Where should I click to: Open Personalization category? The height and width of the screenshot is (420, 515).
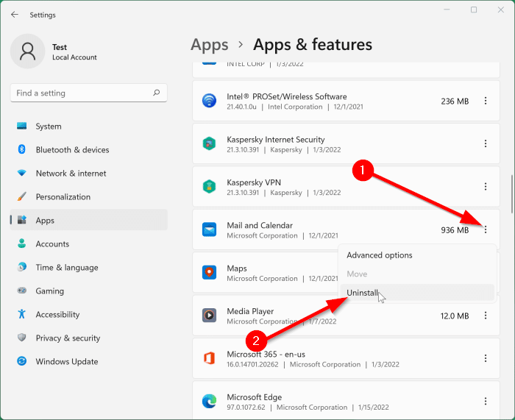coord(89,197)
